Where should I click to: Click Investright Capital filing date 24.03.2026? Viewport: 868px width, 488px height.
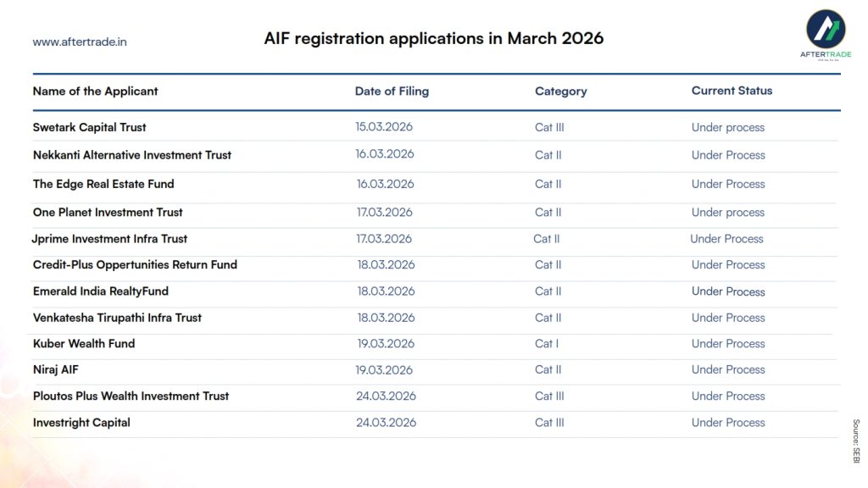coord(386,422)
